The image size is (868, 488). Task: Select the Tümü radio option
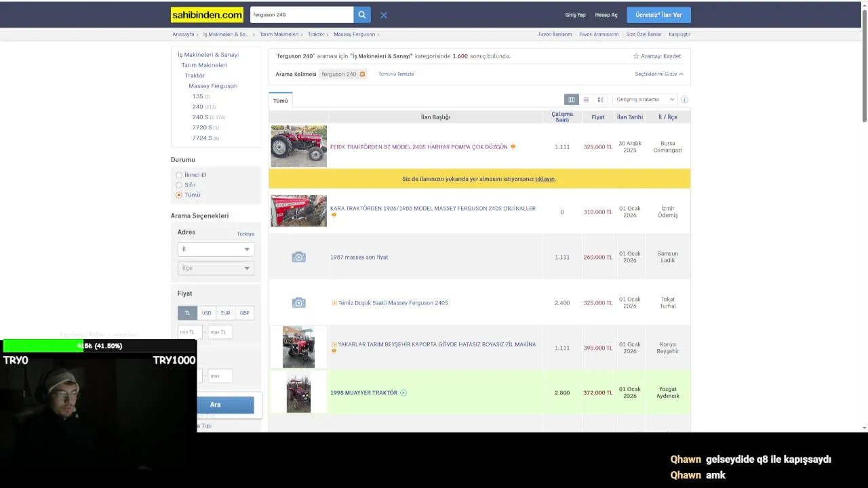[x=179, y=195]
